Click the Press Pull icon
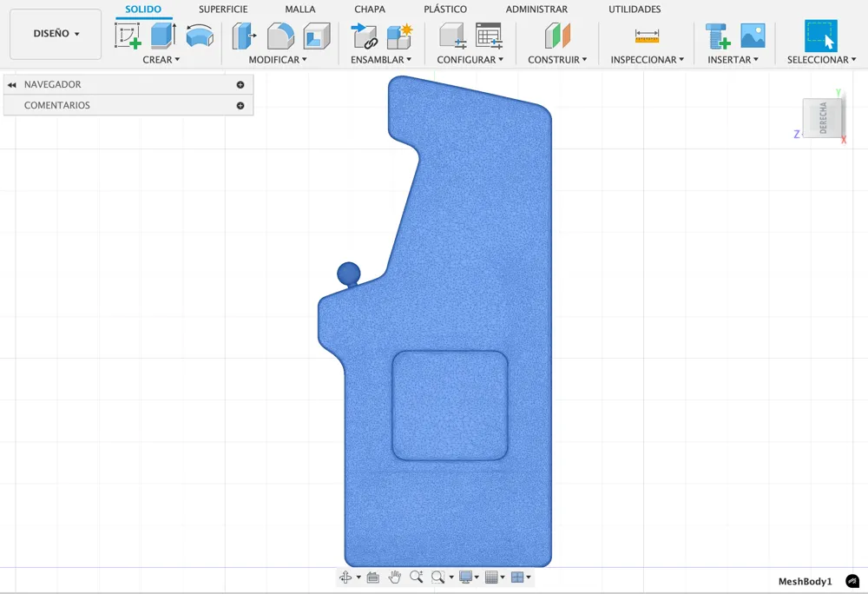This screenshot has width=868, height=594. (x=244, y=36)
